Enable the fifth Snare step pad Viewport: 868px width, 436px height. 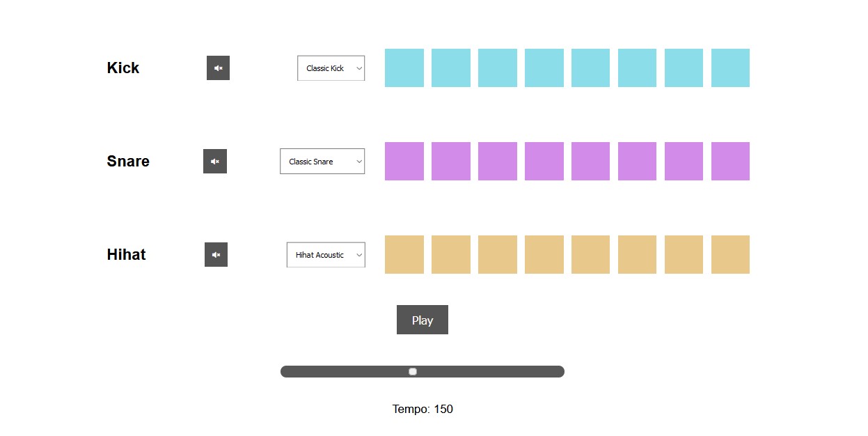tap(590, 162)
